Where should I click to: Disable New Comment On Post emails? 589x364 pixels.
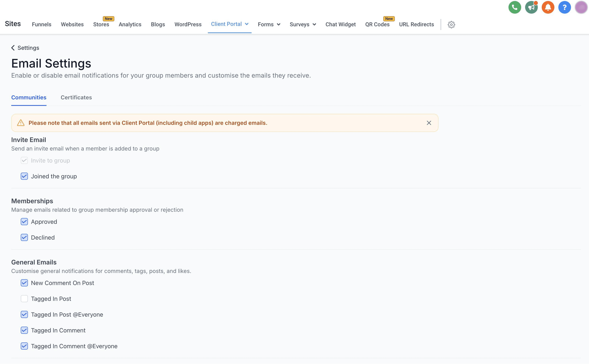point(24,283)
